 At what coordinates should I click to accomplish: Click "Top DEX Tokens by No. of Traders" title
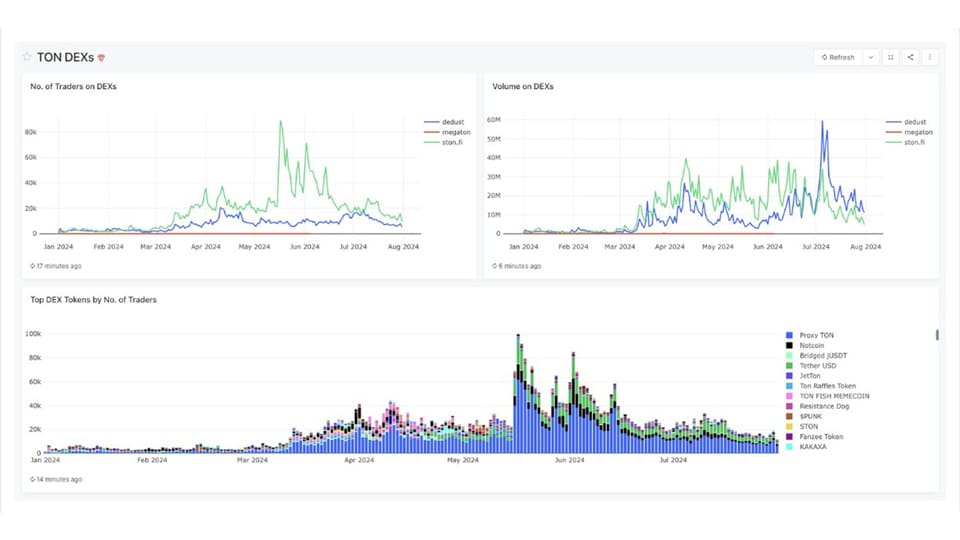pos(94,299)
